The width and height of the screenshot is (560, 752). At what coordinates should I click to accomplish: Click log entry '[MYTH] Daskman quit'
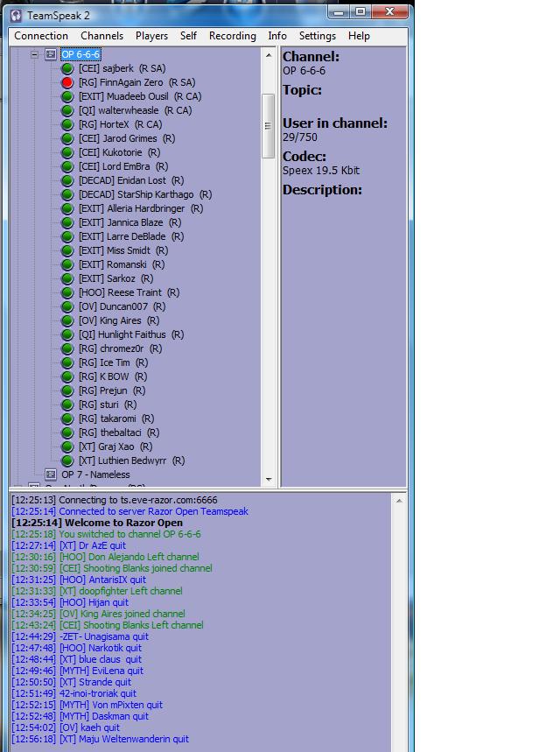[x=80, y=716]
